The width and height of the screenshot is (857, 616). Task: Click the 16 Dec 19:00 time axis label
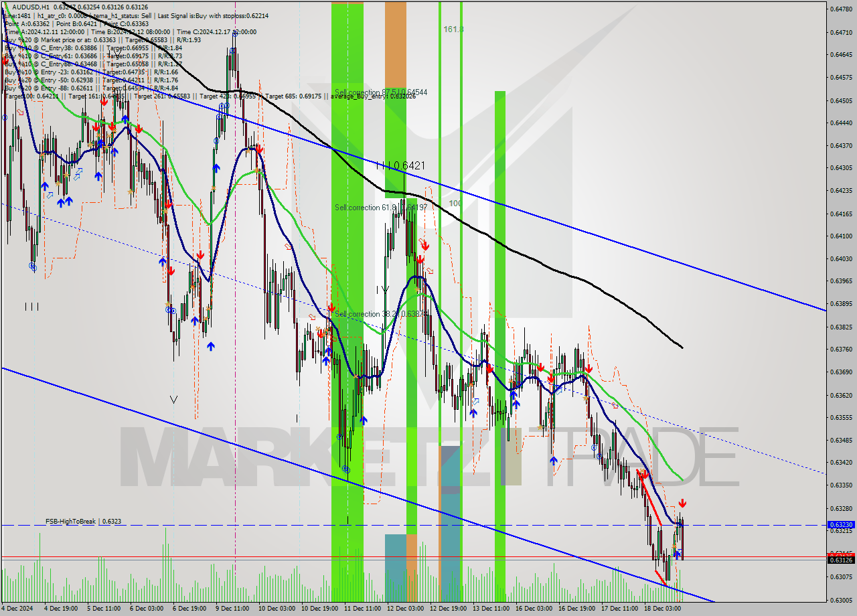(576, 609)
